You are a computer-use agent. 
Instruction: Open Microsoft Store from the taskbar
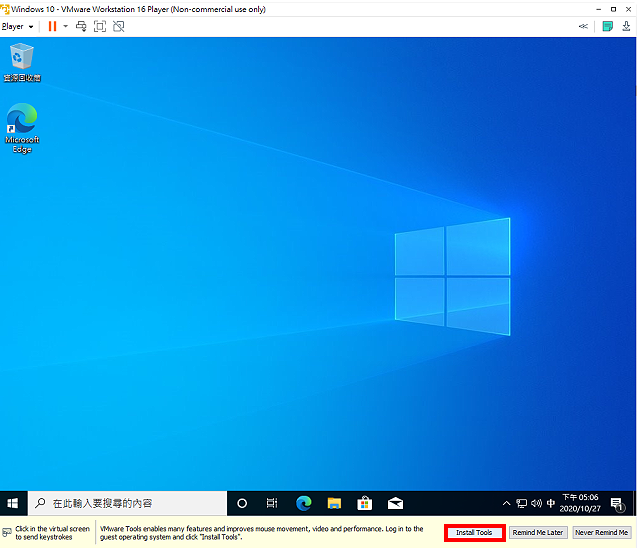[365, 503]
